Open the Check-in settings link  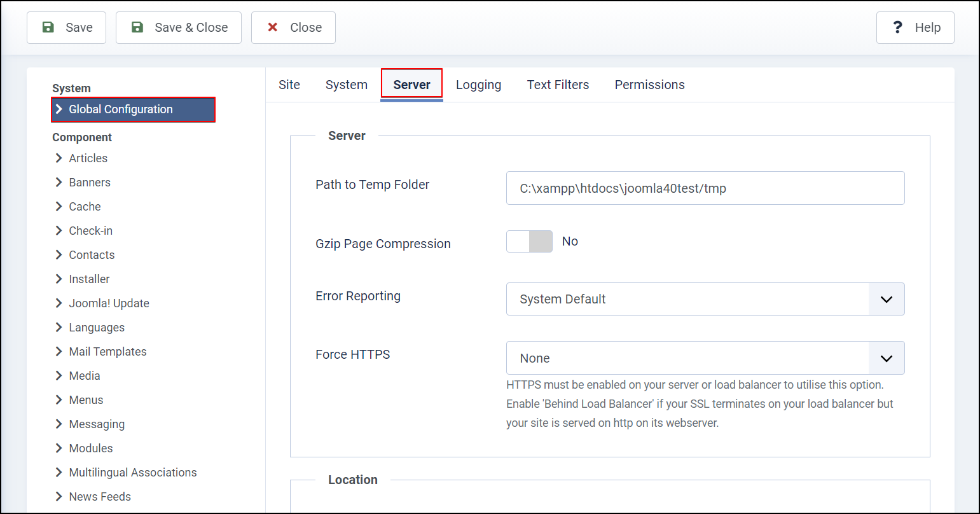[x=91, y=230]
